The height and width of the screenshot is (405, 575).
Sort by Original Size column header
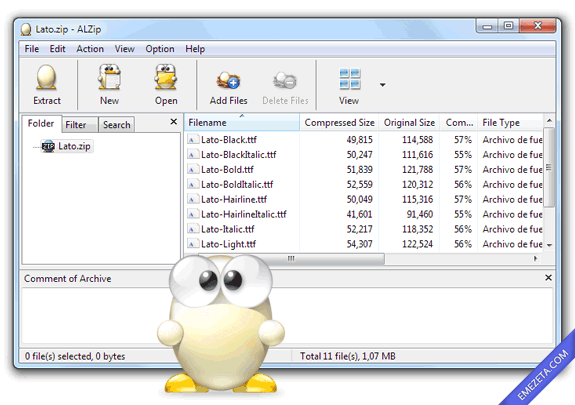pyautogui.click(x=409, y=123)
